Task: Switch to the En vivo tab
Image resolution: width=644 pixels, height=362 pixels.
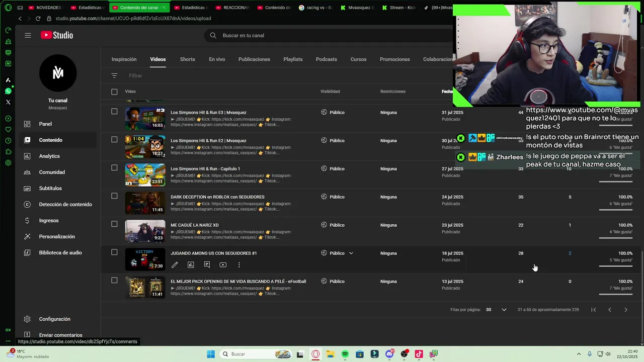Action: (x=217, y=59)
